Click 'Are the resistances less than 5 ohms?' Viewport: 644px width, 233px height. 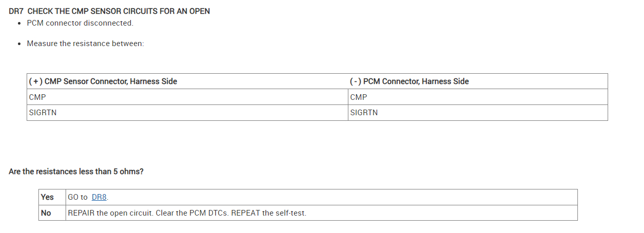pos(76,172)
